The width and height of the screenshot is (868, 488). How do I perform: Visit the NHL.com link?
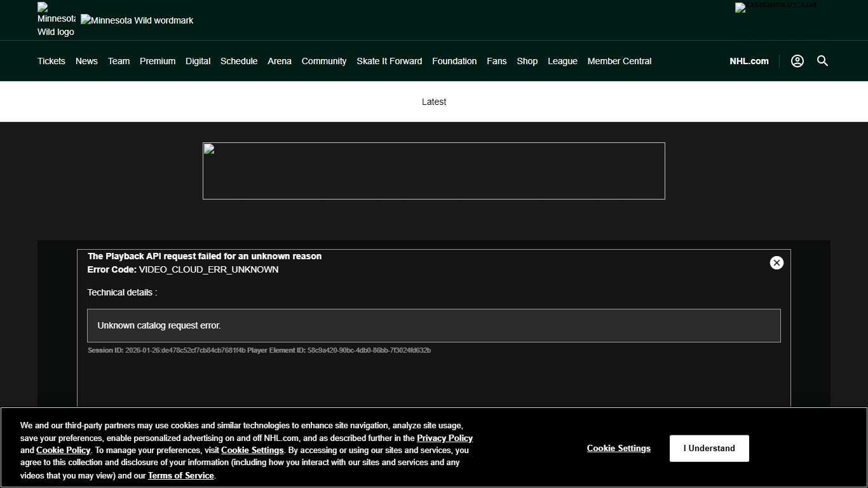[x=749, y=61]
